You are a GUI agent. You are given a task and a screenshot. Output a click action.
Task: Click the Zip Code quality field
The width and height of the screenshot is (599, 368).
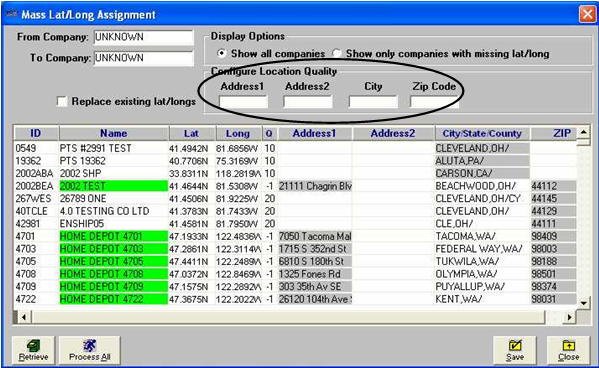click(x=434, y=102)
